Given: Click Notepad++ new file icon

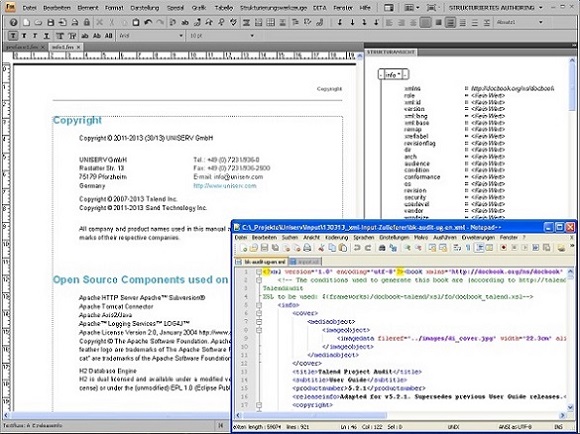Looking at the screenshot, I should click(x=244, y=248).
